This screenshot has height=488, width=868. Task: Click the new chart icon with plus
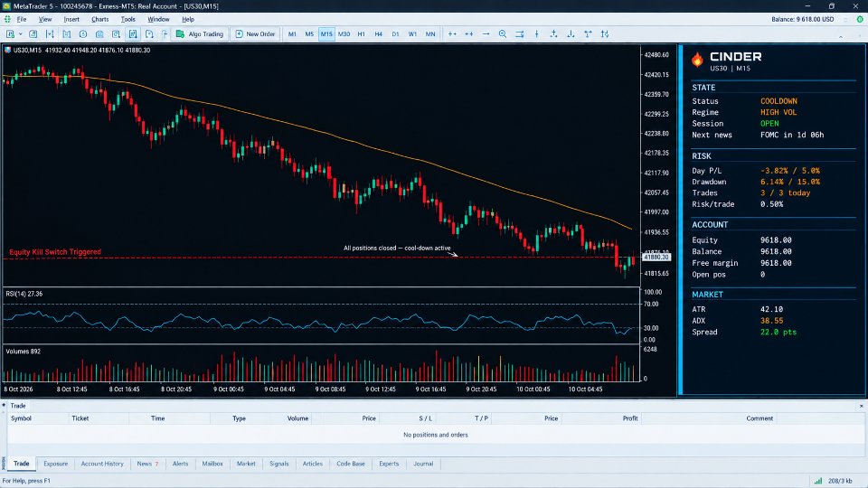tap(10, 34)
